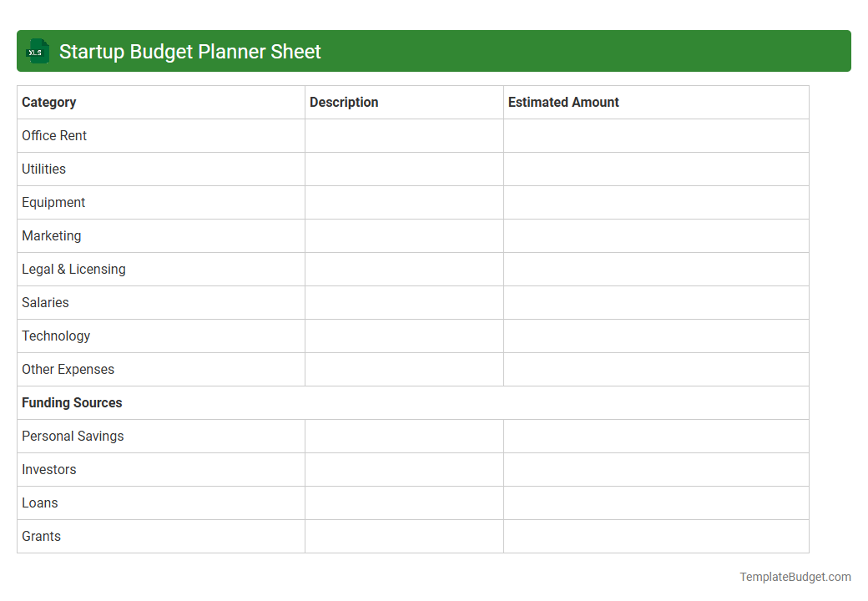The width and height of the screenshot is (868, 601).
Task: Click the Salaries category cell
Action: (45, 302)
